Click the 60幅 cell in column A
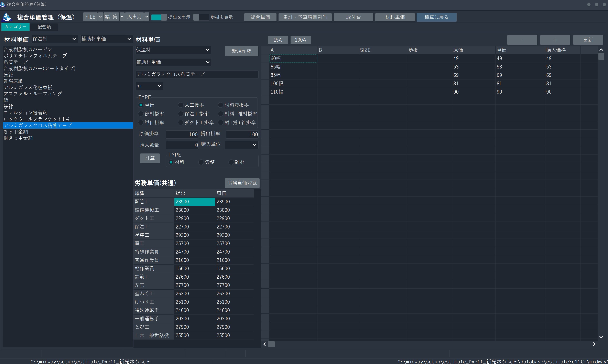This screenshot has width=608, height=364. pyautogui.click(x=293, y=58)
